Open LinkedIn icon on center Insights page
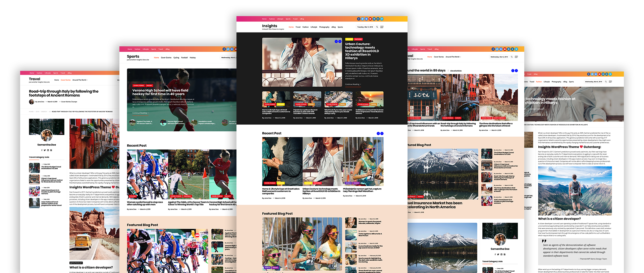Image resolution: width=644 pixels, height=273 pixels. pyautogui.click(x=374, y=19)
